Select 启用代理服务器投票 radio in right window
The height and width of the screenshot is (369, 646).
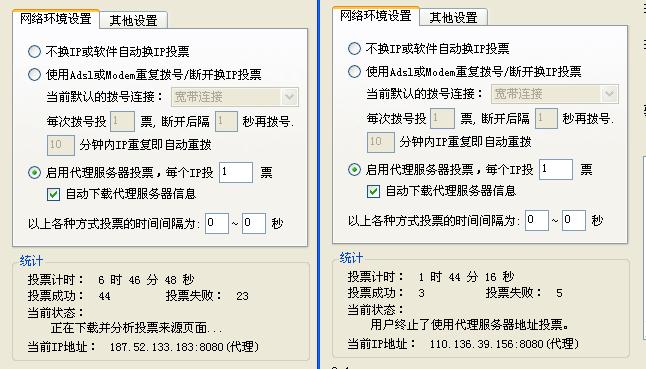(354, 170)
